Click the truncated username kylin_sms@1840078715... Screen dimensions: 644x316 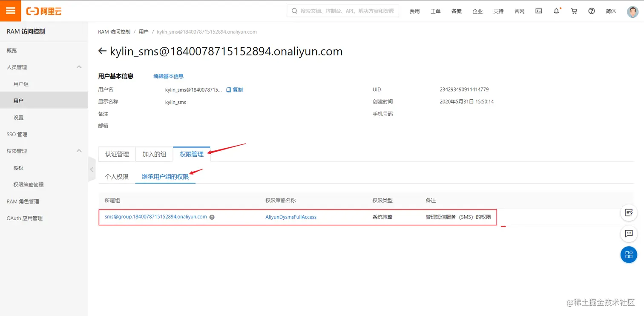coord(193,90)
